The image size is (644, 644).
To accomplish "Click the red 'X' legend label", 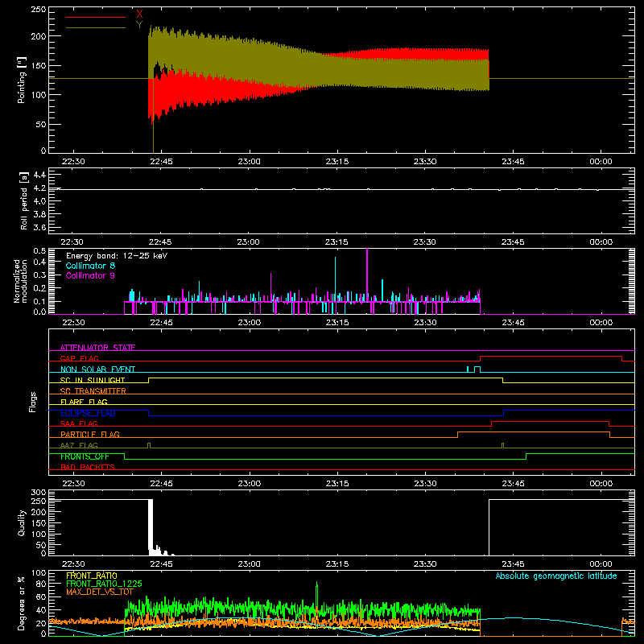I will click(139, 14).
